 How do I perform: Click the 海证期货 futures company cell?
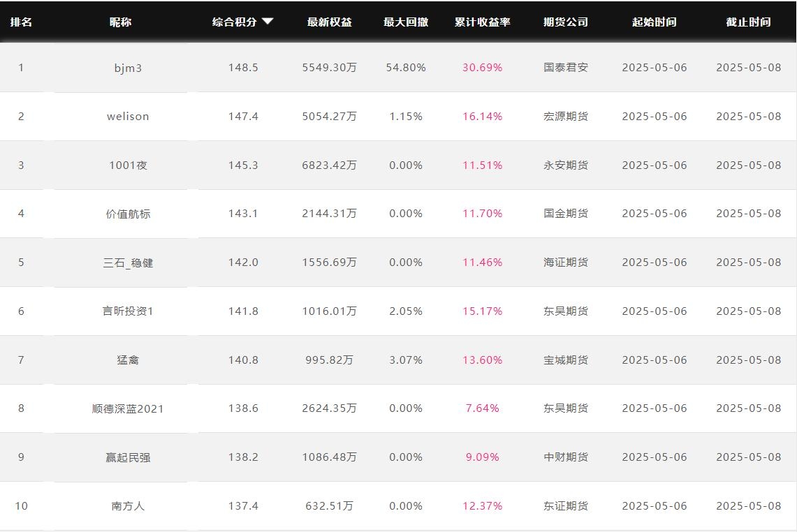tap(566, 263)
